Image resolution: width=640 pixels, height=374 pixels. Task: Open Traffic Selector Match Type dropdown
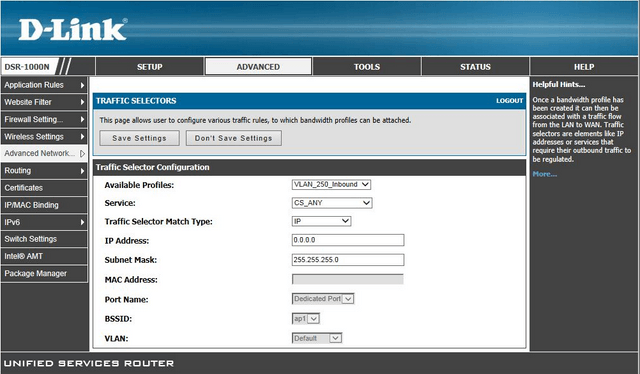(x=321, y=221)
